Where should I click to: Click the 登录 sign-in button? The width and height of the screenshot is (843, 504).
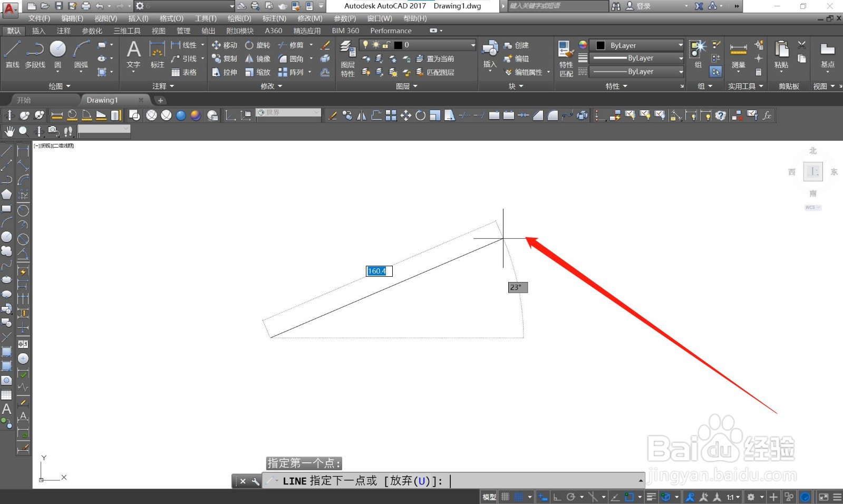pos(638,6)
